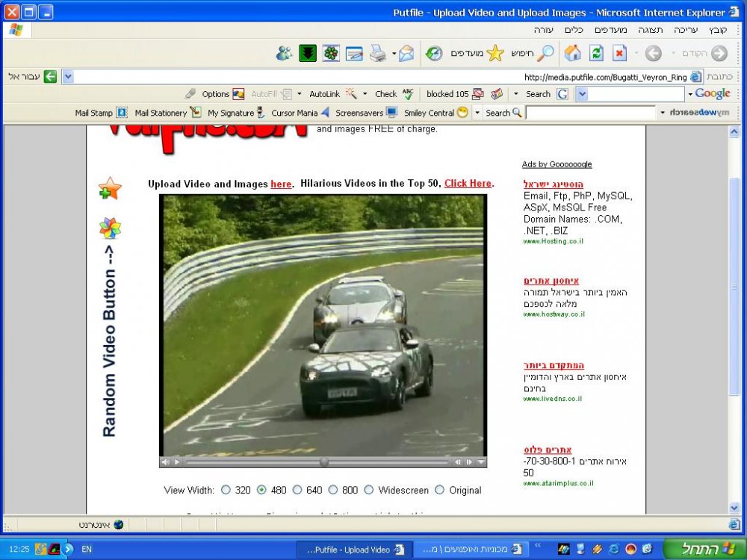Expand the video player options arrow
The image size is (747, 560).
click(480, 462)
